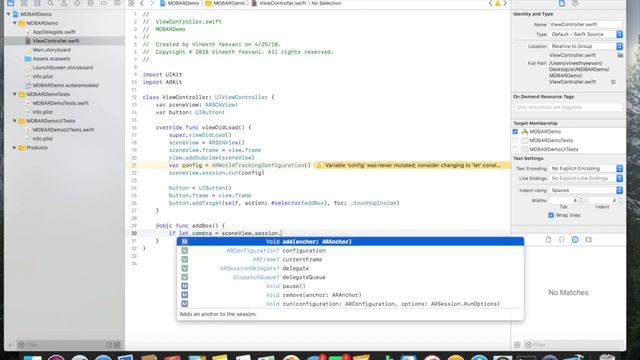Viewport: 640px width, 360px height.
Task: Show the Object library
Action: coord(575,240)
